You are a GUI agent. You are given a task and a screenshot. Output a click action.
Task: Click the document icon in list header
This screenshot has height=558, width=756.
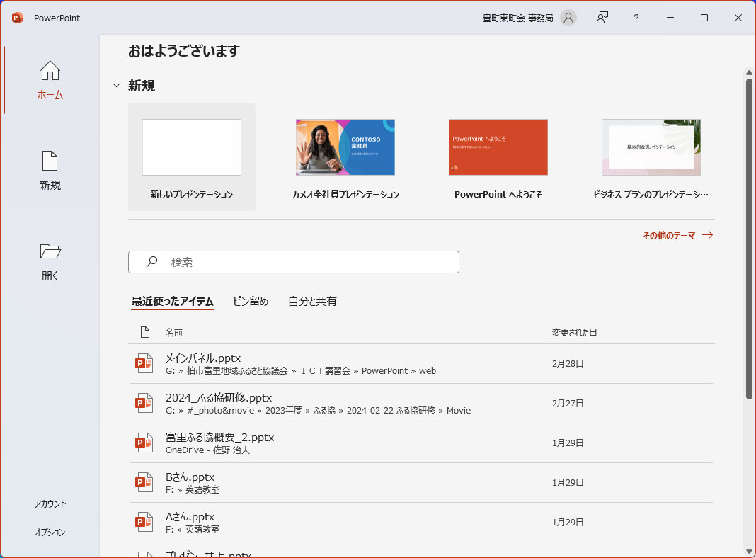[x=144, y=332]
